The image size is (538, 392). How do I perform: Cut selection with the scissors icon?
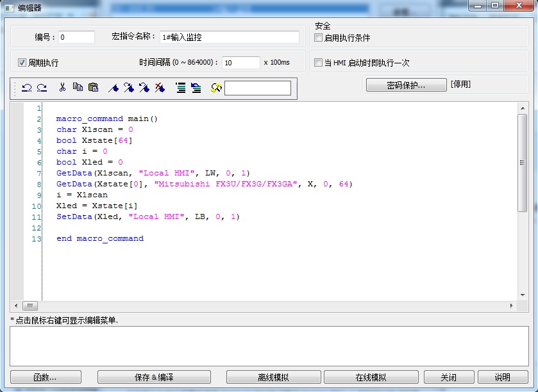63,88
